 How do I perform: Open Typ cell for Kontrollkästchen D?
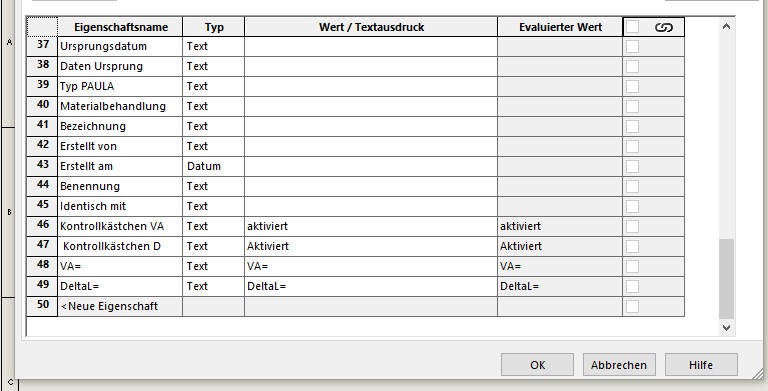(x=213, y=246)
